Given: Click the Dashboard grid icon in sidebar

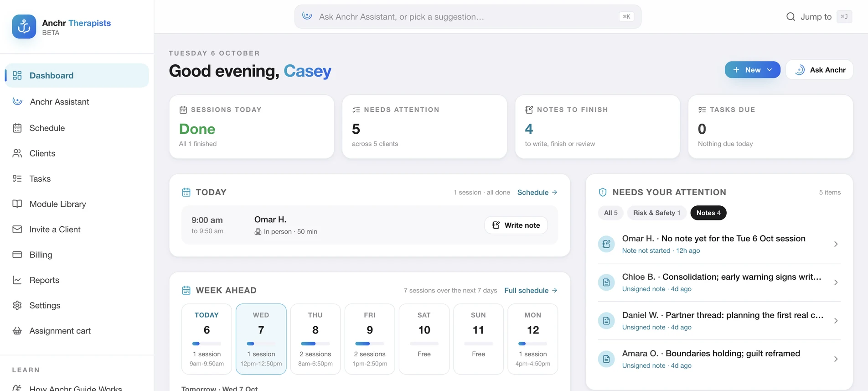Looking at the screenshot, I should [17, 76].
